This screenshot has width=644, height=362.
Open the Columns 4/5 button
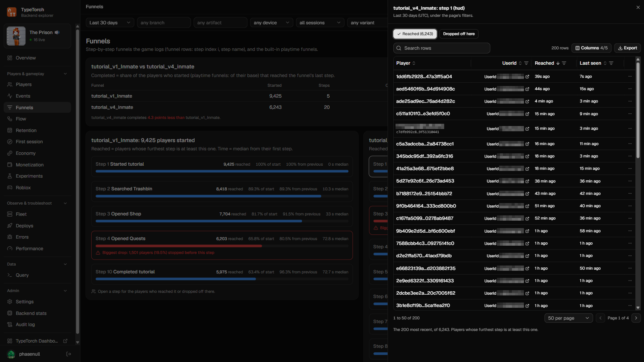click(591, 48)
